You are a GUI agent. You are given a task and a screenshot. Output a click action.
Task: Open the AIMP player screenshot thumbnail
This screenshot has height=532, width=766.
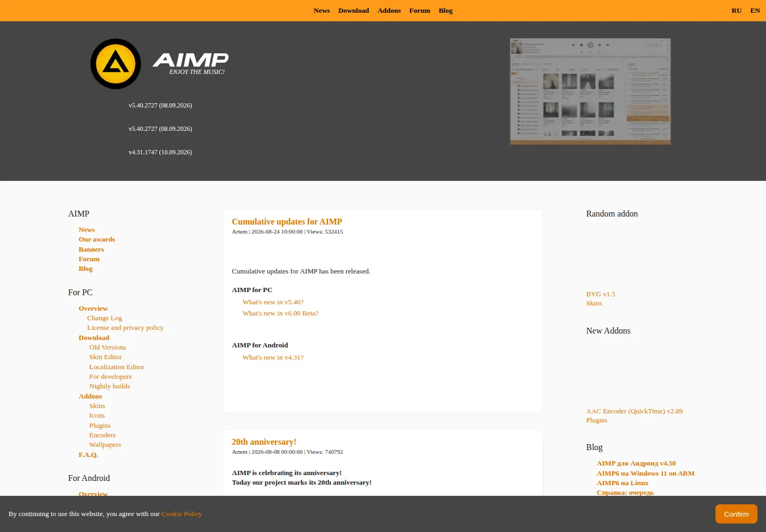coord(590,92)
